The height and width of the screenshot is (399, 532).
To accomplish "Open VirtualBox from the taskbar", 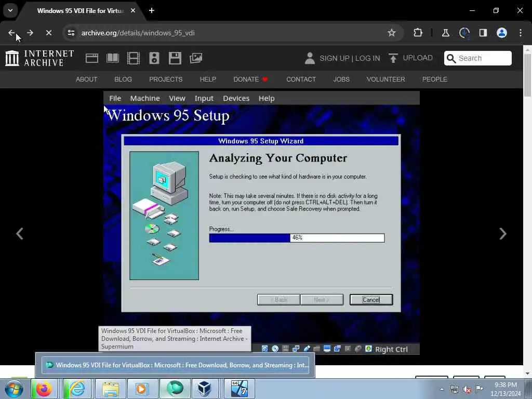I will 205,389.
